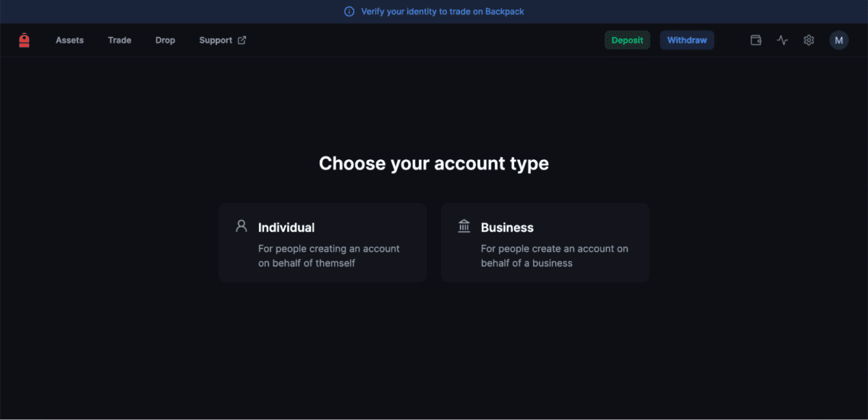Click the Individual card description text

(x=329, y=256)
